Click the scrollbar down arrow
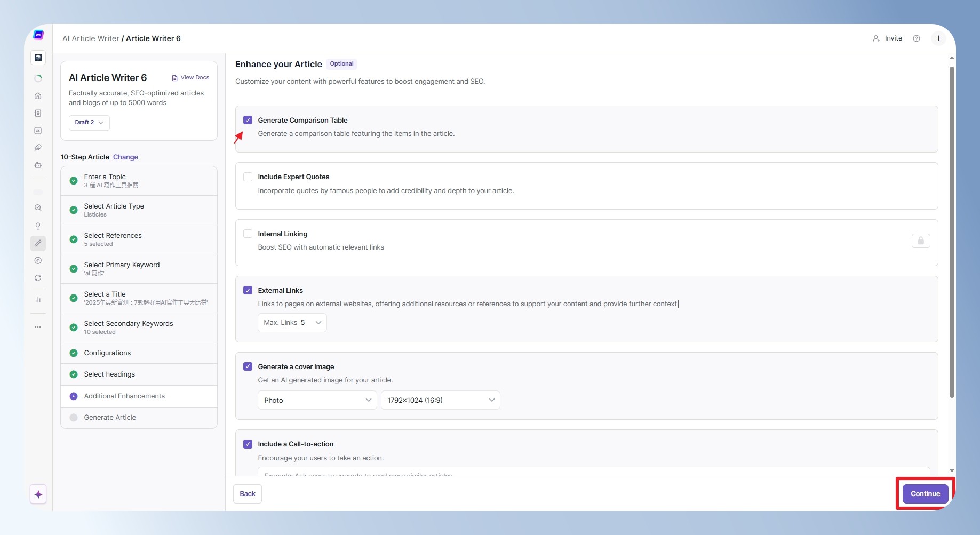This screenshot has width=980, height=535. tap(952, 471)
